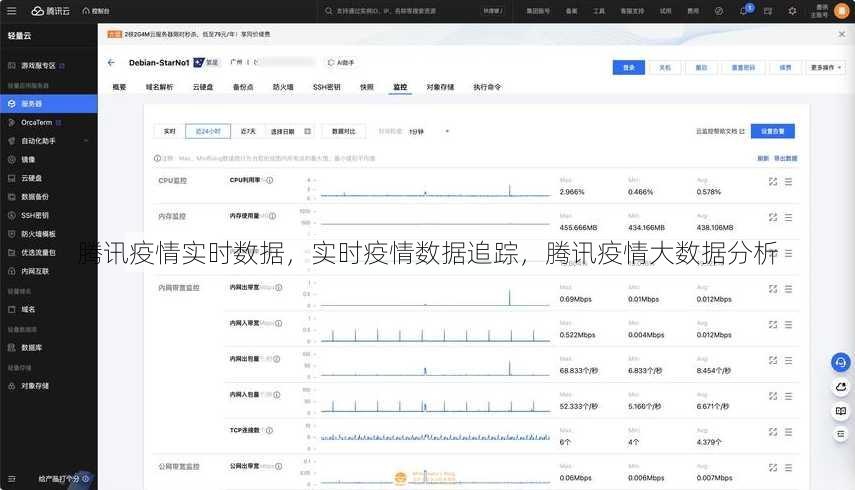Click the 重置密码 button
Screen dimensions: 855x490
[x=743, y=68]
